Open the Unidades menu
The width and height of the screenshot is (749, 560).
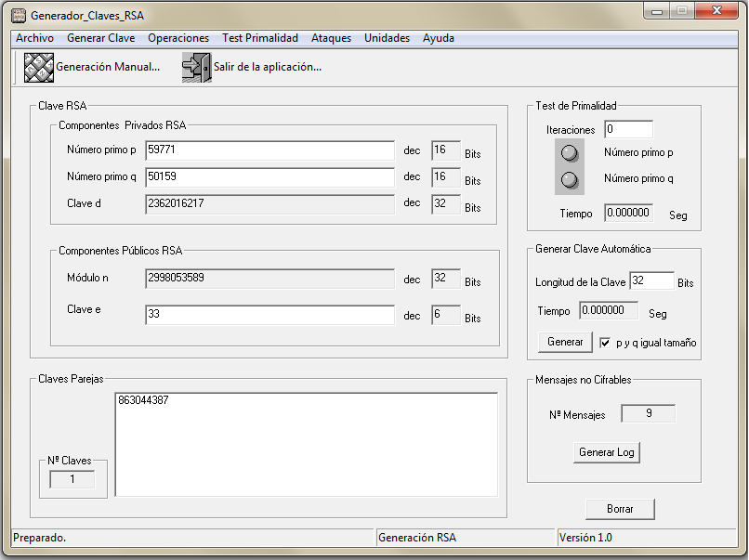(x=387, y=38)
